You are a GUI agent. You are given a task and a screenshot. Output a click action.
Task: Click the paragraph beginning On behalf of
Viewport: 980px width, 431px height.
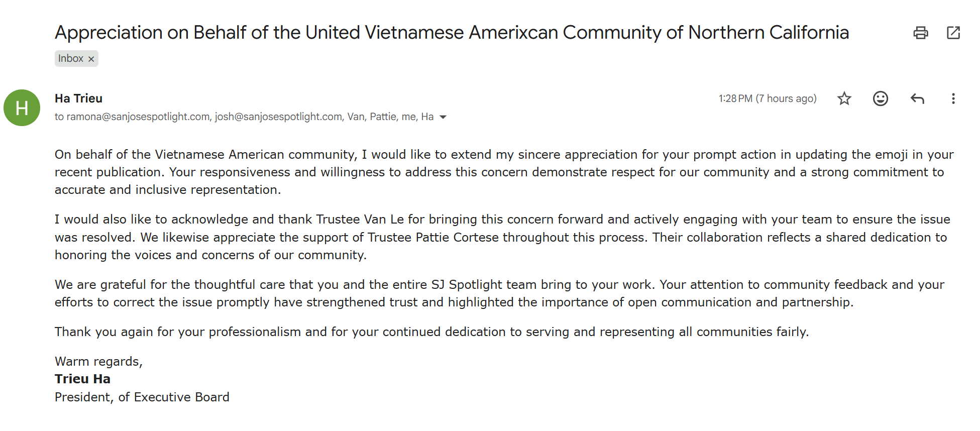click(502, 172)
